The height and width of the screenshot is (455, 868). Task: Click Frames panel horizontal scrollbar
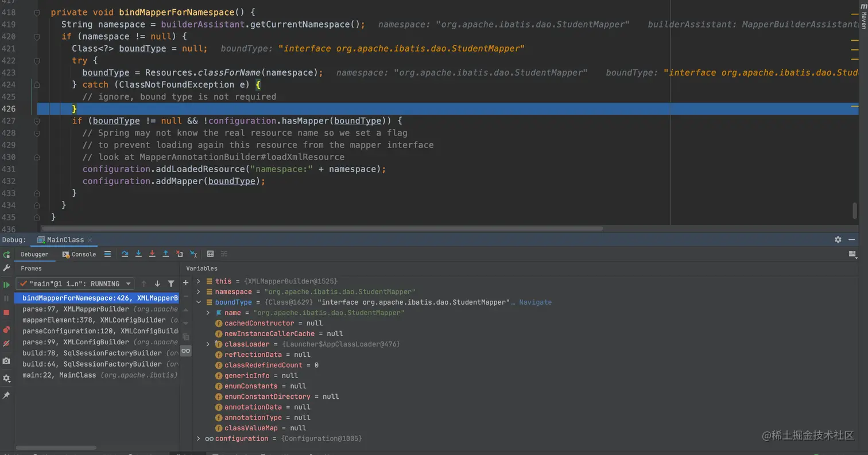[56, 448]
